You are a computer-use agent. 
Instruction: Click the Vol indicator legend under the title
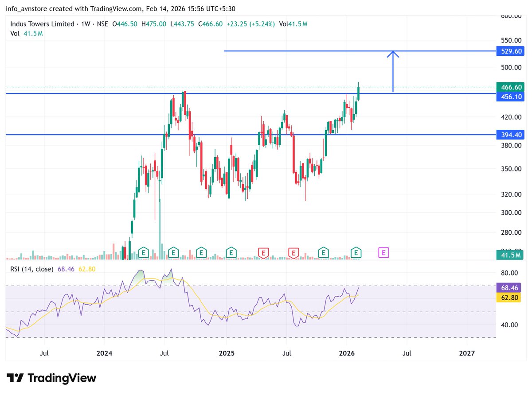point(15,33)
